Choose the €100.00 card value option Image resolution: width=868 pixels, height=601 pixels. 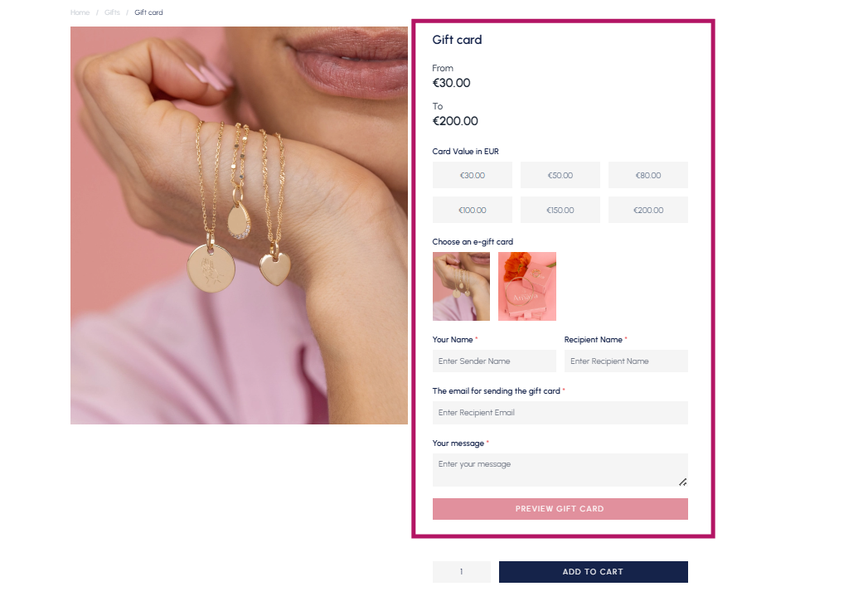tap(473, 210)
